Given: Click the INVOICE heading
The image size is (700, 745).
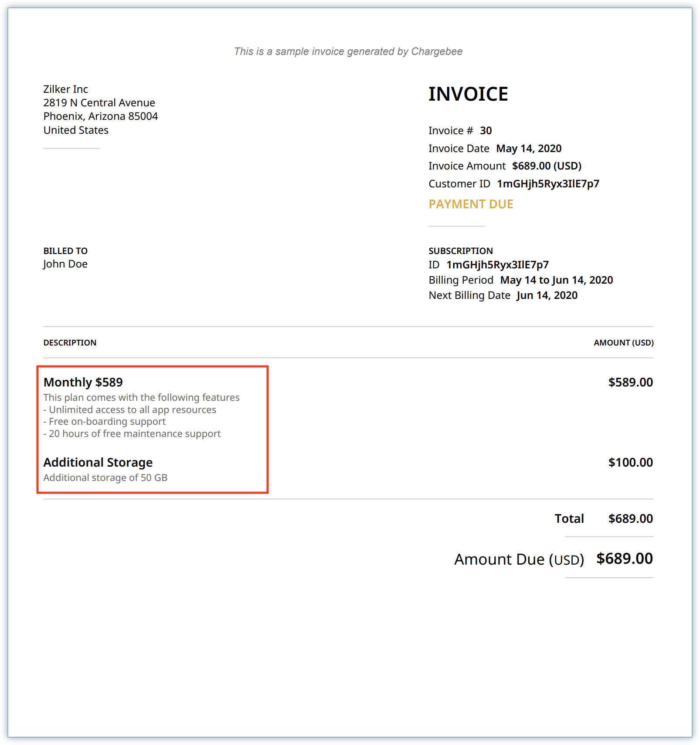Looking at the screenshot, I should coord(468,94).
